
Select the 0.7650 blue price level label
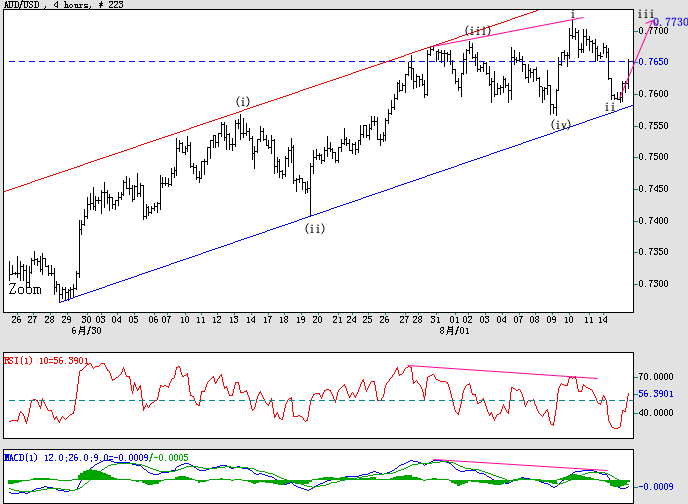[653, 61]
